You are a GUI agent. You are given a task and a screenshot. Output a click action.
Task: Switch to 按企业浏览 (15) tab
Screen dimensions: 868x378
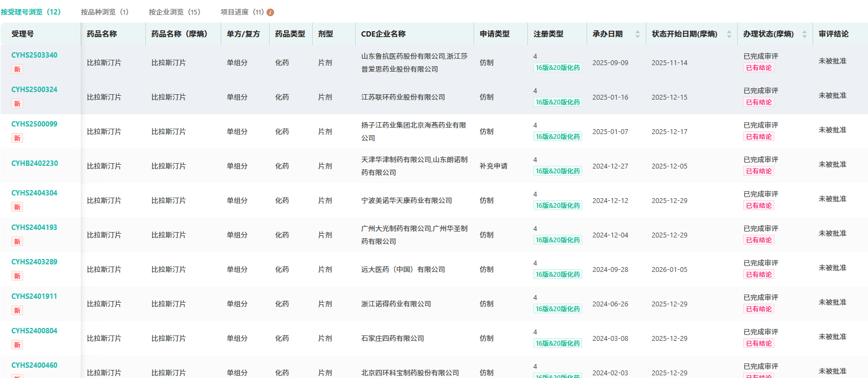tap(174, 12)
